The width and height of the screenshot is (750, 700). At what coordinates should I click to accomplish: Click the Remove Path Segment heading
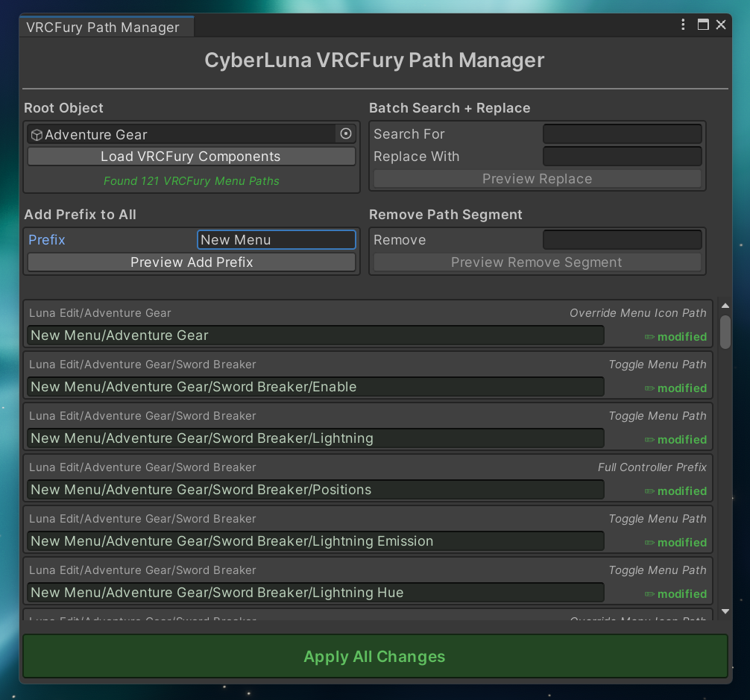pos(445,214)
